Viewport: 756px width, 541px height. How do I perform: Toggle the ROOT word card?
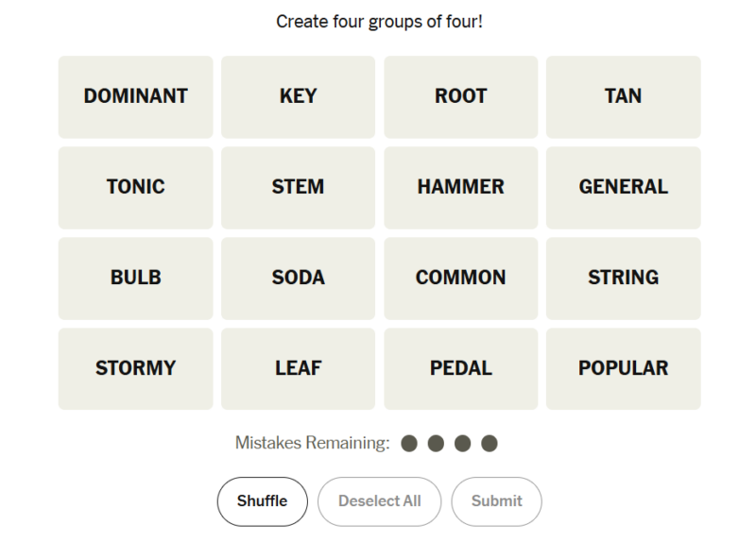(460, 96)
